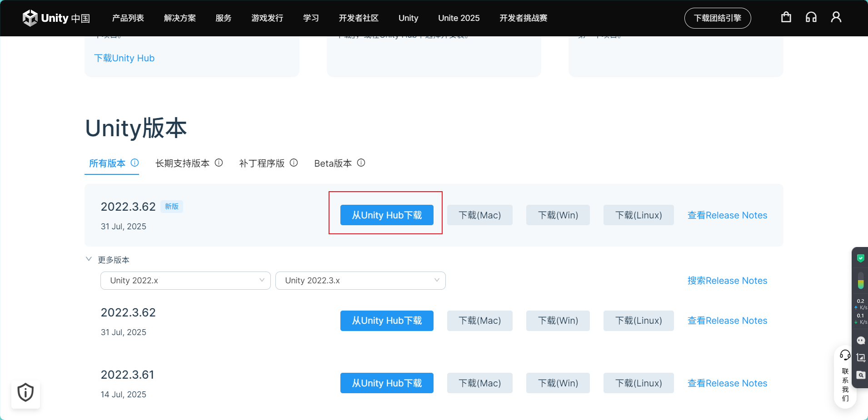The height and width of the screenshot is (420, 868).
Task: Click 从Unity Hub下载 in 2022.3.62 list row
Action: click(x=387, y=321)
